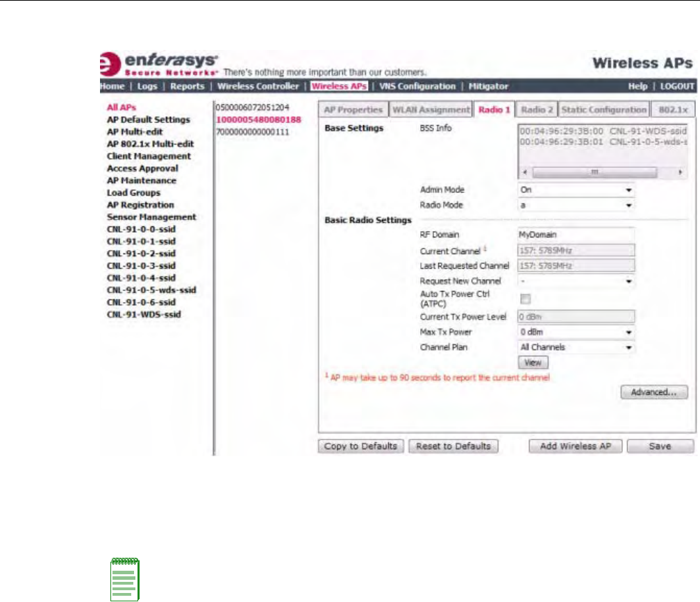Open AP Maintenance in sidebar
The image size is (700, 602).
pos(142,181)
